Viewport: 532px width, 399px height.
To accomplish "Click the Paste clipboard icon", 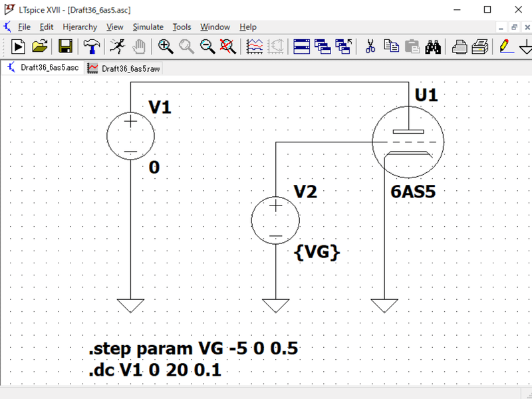I will coord(412,47).
